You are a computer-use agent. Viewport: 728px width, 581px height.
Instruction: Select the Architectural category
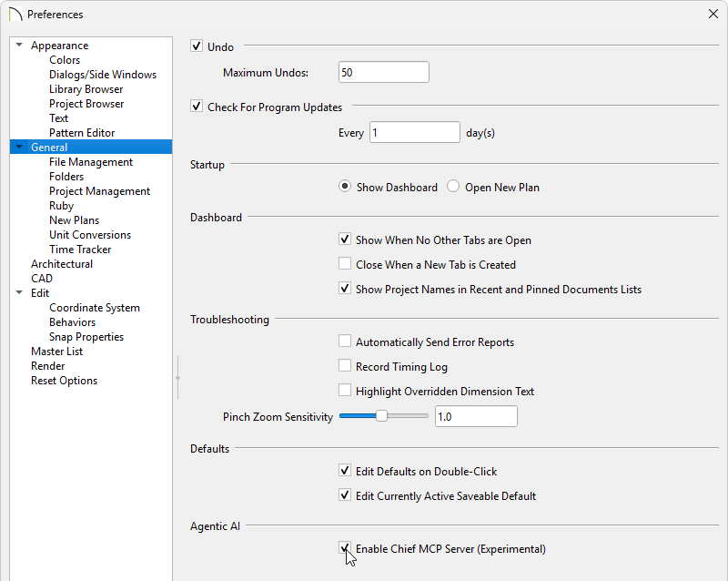tap(62, 263)
